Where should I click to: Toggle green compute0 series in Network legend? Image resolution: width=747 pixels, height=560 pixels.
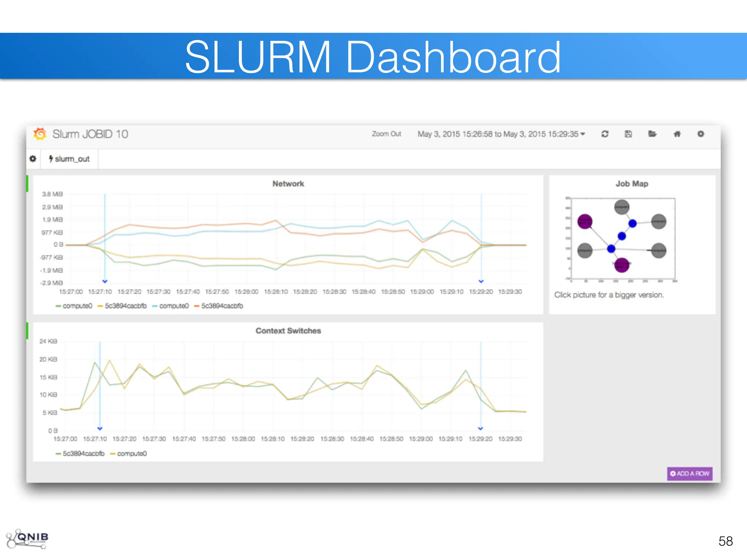point(77,306)
